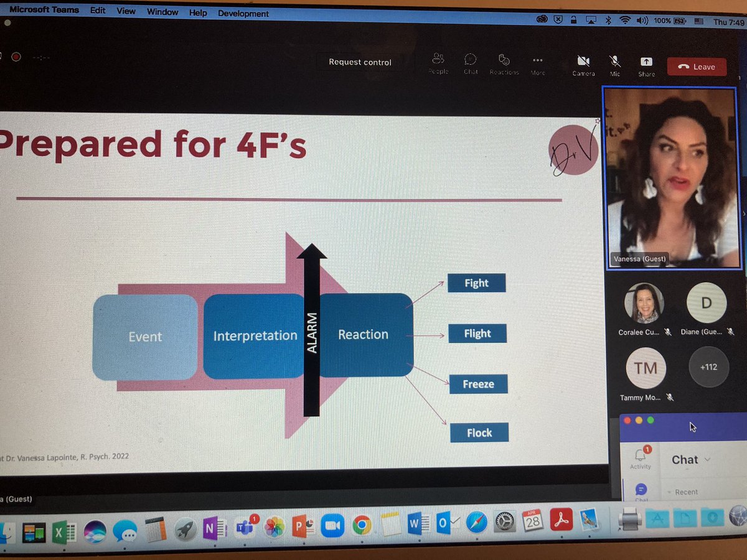Open the US flag input menu
The height and width of the screenshot is (560, 747).
pos(698,22)
